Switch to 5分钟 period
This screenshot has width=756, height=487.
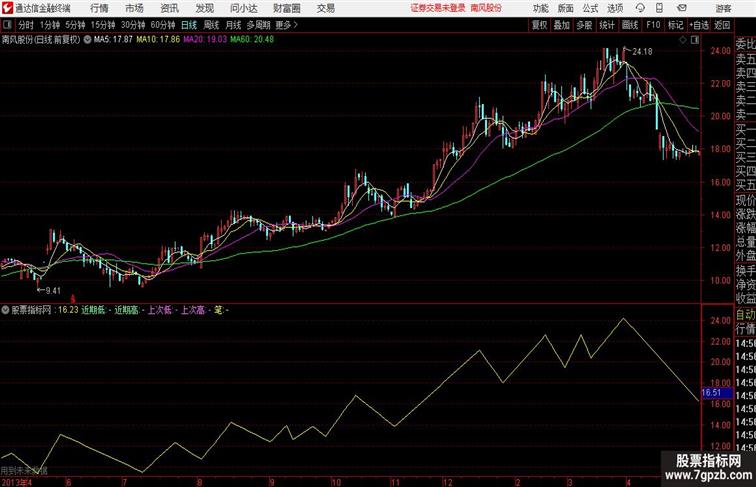[75, 25]
